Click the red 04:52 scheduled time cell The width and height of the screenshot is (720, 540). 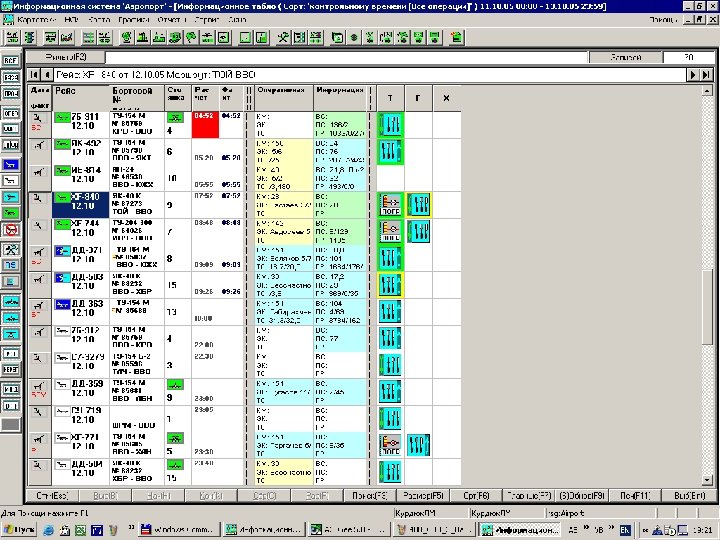click(205, 125)
